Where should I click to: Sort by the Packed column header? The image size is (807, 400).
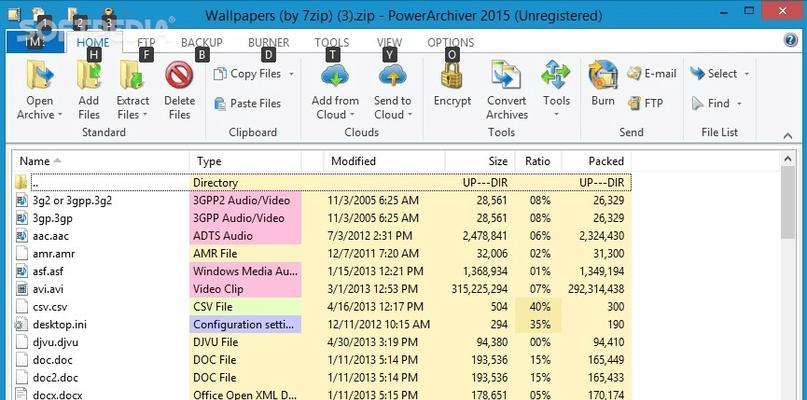pyautogui.click(x=597, y=161)
